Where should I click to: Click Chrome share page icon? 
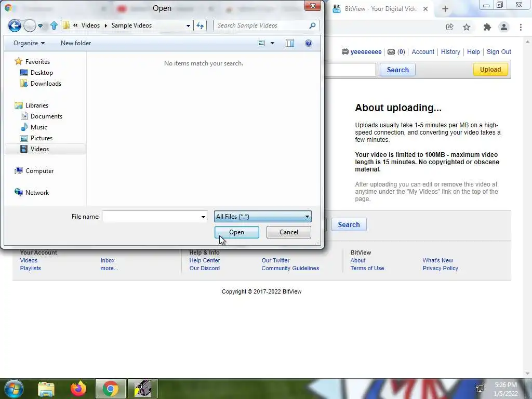click(x=449, y=27)
